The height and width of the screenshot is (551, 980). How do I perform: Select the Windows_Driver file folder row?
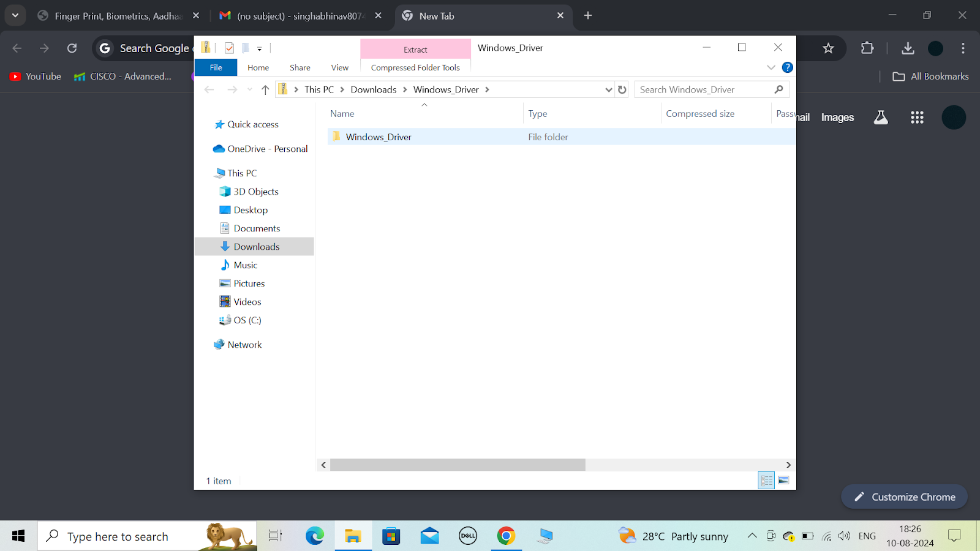tap(560, 137)
